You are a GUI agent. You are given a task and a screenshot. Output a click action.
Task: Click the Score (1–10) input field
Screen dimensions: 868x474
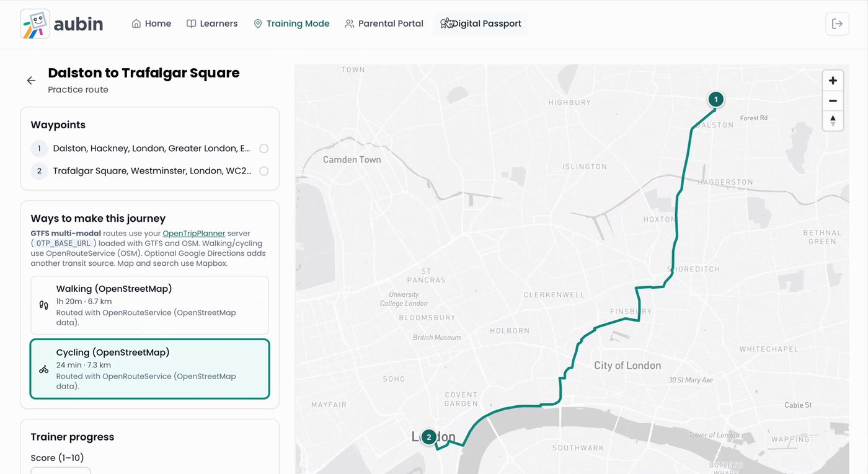pos(61,470)
